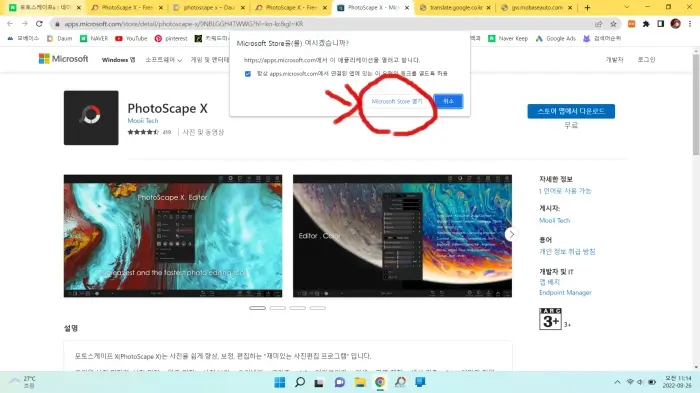The width and height of the screenshot is (700, 393).
Task: Open the Wi-Fi network tray icon
Action: coord(630,382)
